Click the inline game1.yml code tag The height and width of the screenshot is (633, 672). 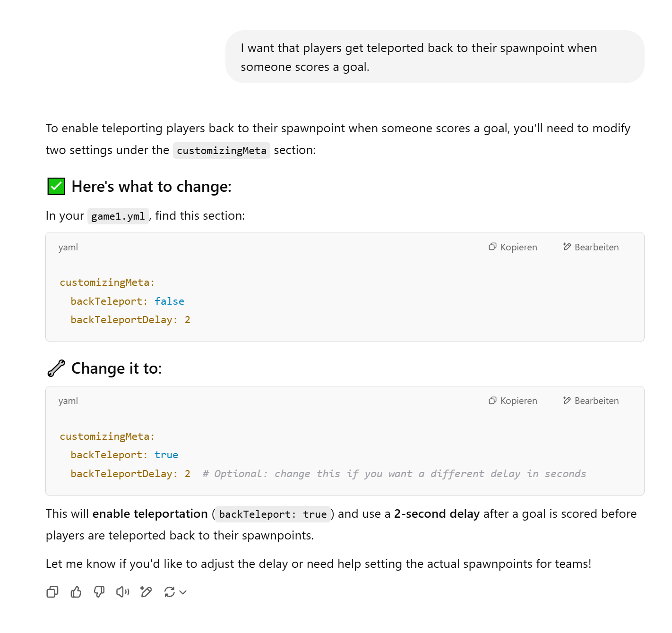point(118,216)
